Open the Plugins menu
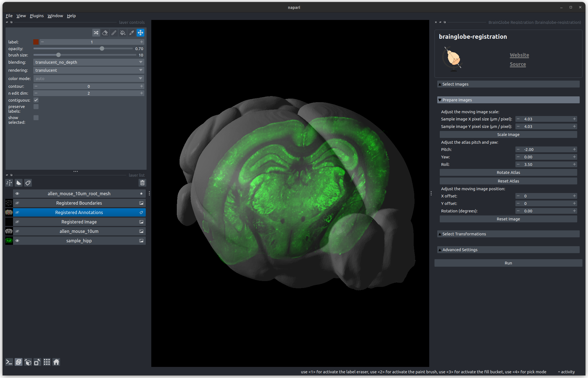 click(37, 16)
